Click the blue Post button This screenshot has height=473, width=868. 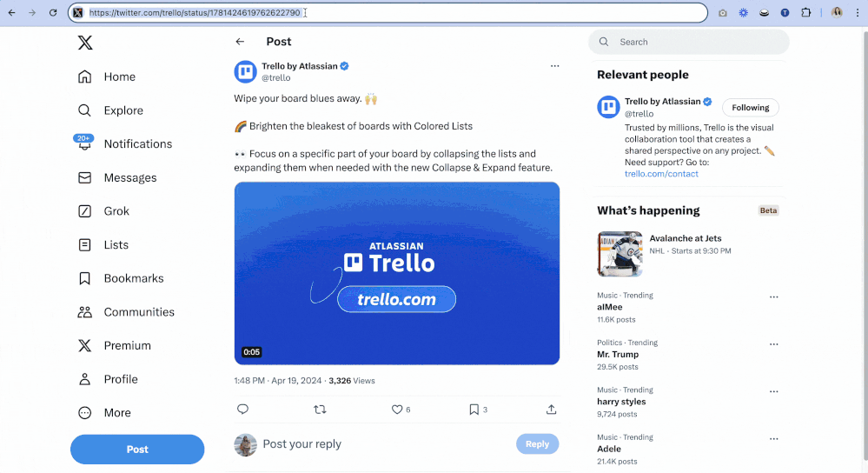point(137,450)
